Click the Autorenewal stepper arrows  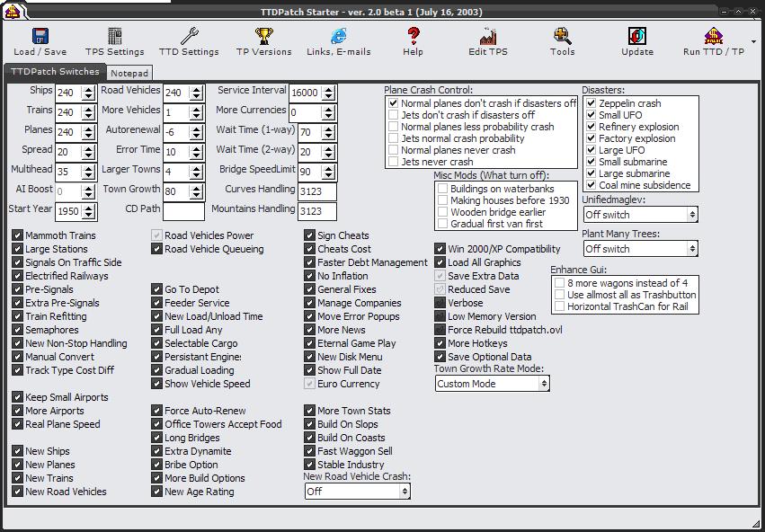click(196, 132)
